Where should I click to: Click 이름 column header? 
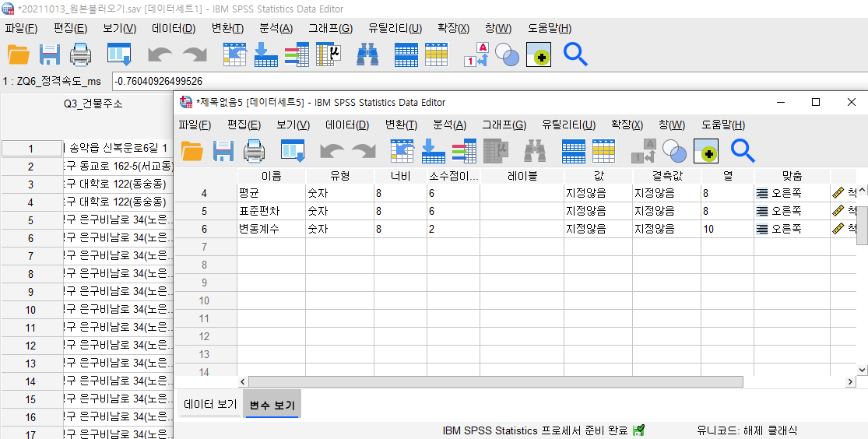(271, 176)
